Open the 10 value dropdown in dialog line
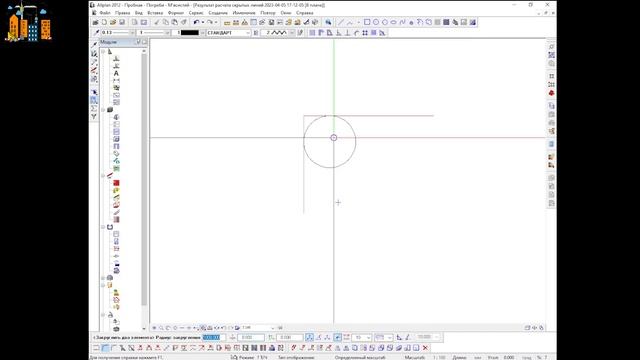640x360 pixels. click(x=368, y=338)
